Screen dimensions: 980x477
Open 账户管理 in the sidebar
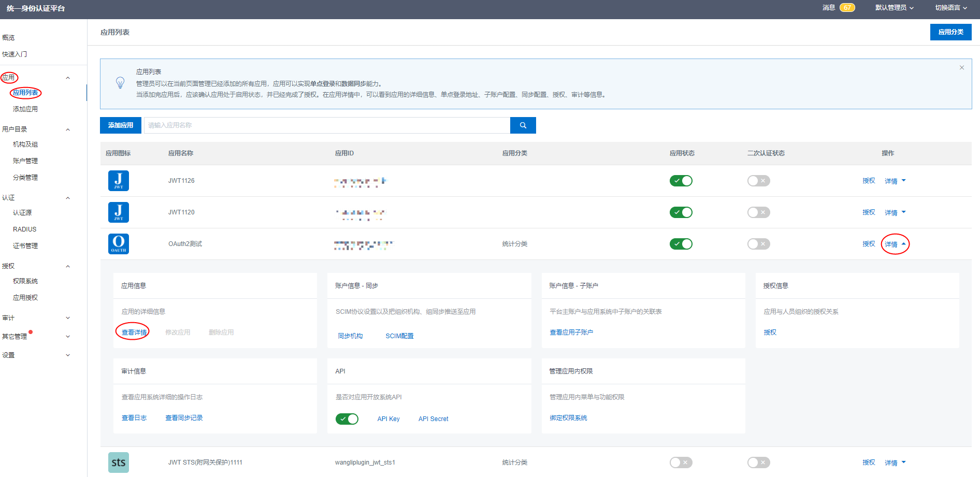pyautogui.click(x=25, y=161)
